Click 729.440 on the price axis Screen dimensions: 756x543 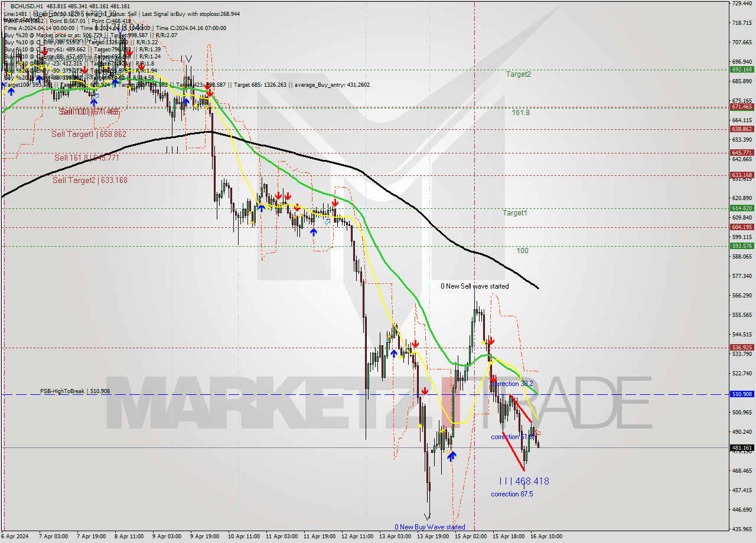pos(742,4)
